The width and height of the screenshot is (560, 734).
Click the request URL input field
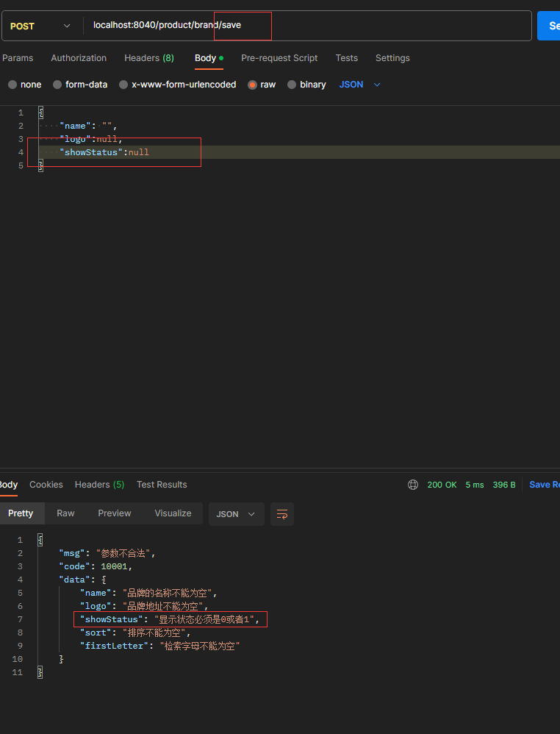307,25
